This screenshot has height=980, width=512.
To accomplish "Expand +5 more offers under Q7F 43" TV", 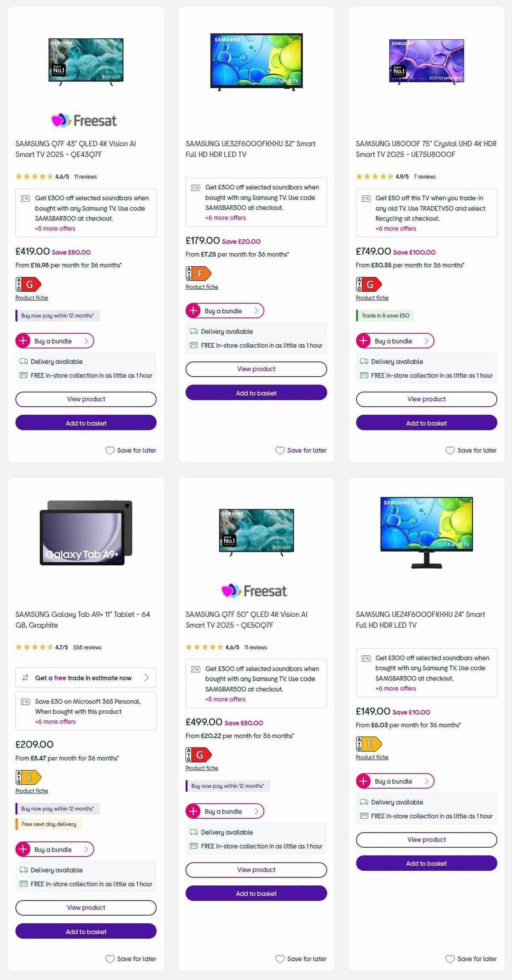I will 55,228.
